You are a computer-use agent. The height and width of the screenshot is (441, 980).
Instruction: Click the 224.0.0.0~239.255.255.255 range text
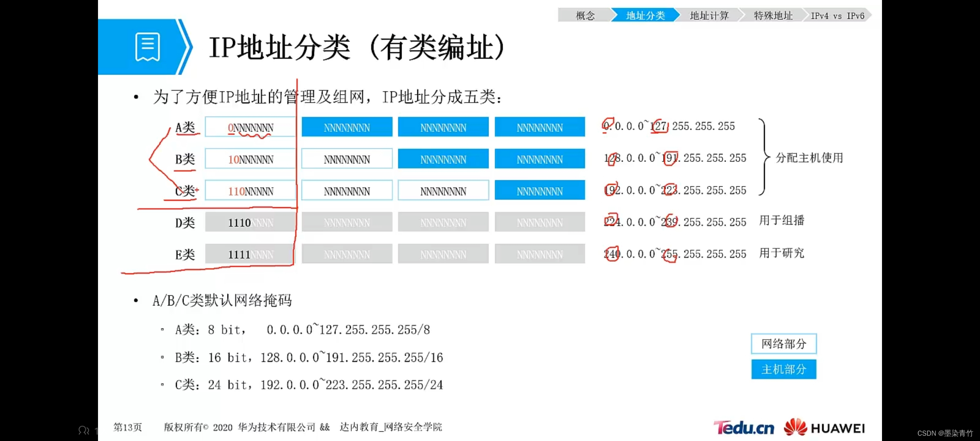tap(675, 222)
